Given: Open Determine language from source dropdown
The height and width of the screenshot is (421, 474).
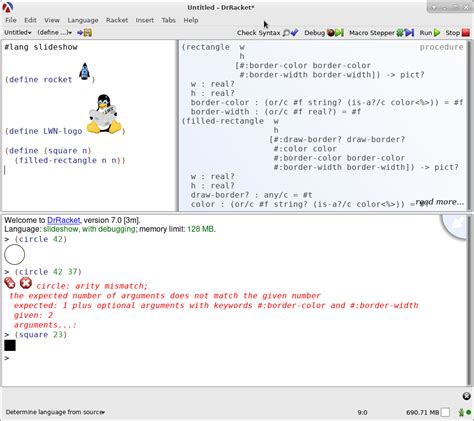Looking at the screenshot, I should pyautogui.click(x=55, y=412).
